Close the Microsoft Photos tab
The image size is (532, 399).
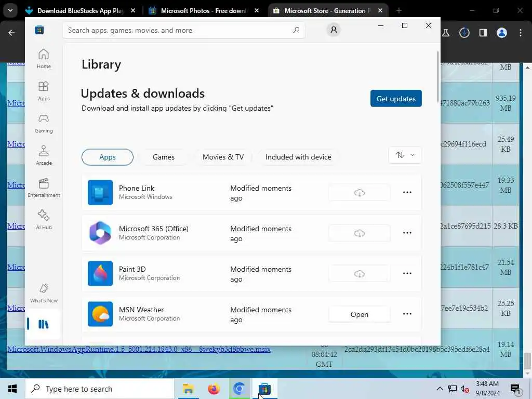pos(257,11)
